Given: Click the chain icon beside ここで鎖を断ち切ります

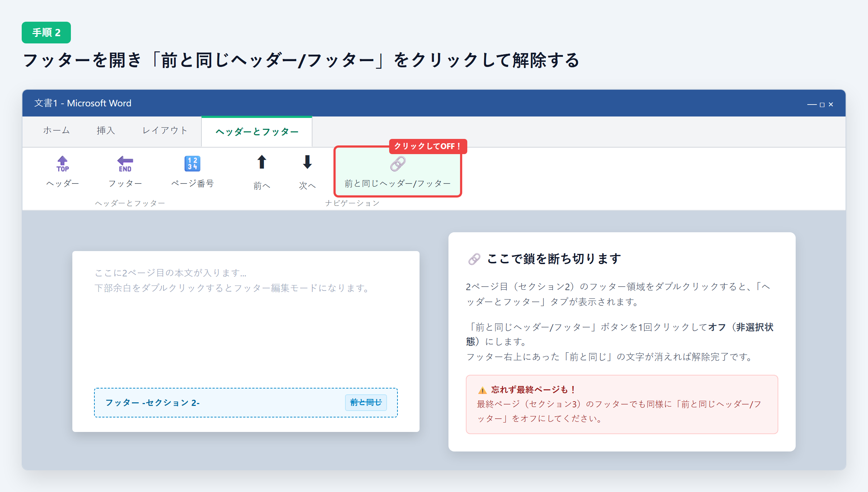Looking at the screenshot, I should click(474, 259).
